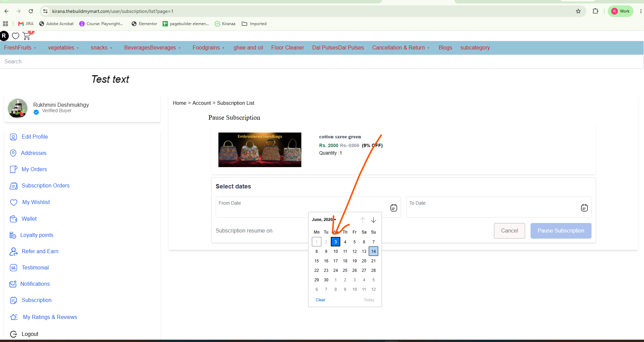Viewport: 644px width, 342px height.
Task: Go to next month with down arrow
Action: click(x=373, y=220)
